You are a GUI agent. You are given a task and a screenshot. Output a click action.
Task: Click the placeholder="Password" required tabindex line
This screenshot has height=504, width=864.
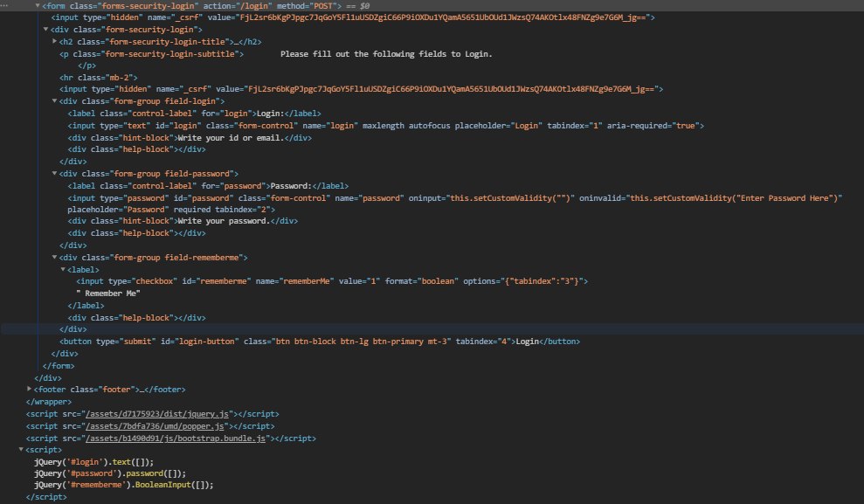tap(171, 210)
